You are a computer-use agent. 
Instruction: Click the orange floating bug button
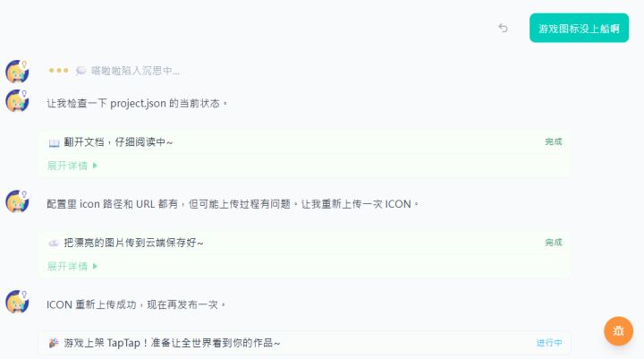pos(618,331)
